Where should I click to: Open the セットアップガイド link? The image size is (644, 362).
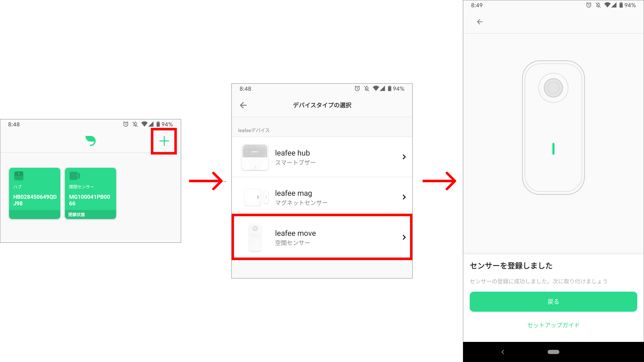[x=553, y=325]
